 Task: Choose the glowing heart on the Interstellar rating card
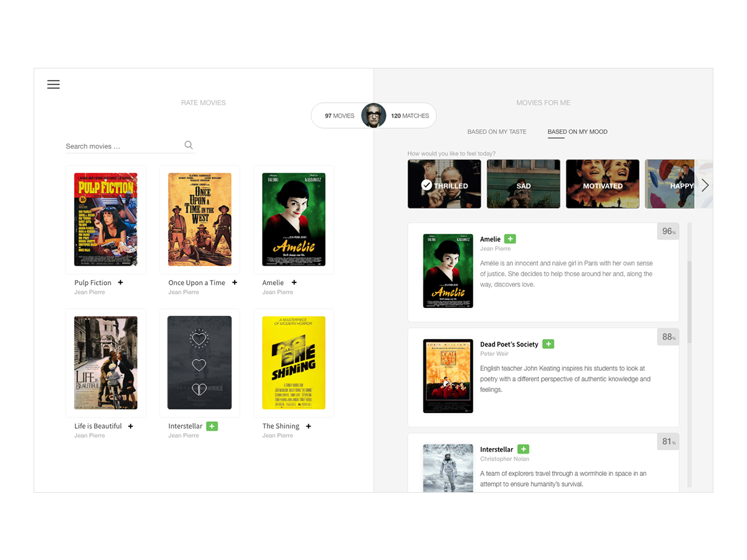tap(199, 339)
